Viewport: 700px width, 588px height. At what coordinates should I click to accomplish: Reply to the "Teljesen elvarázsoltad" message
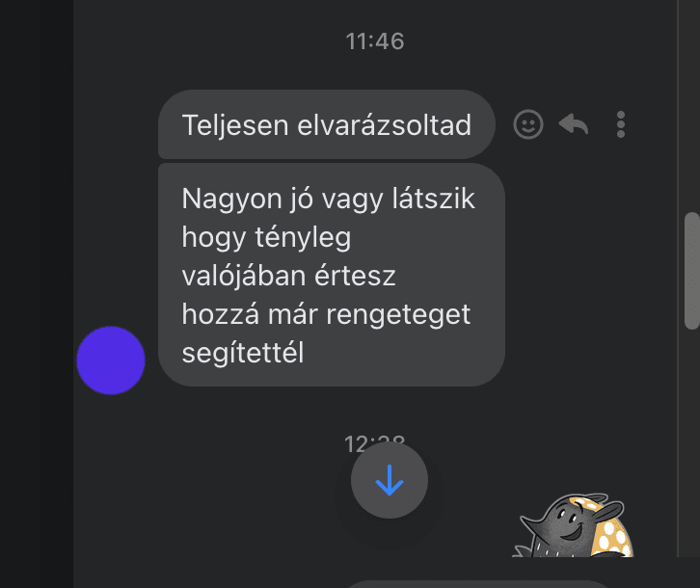pyautogui.click(x=574, y=124)
